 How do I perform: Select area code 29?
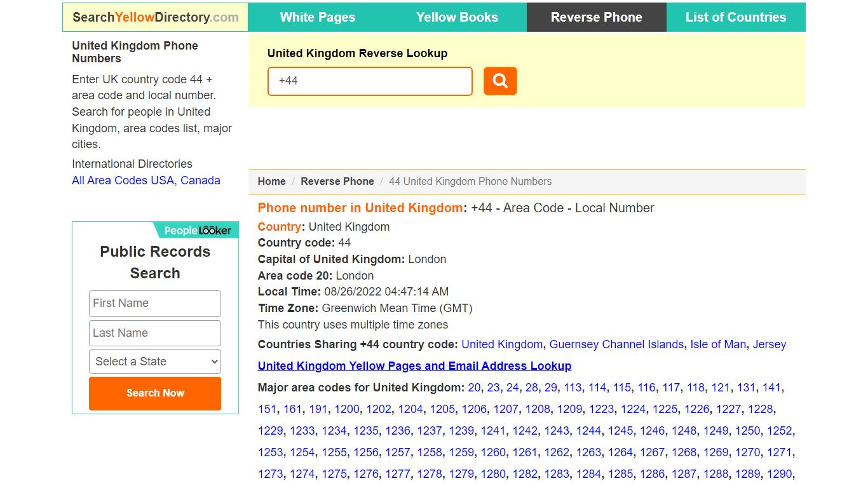click(550, 388)
